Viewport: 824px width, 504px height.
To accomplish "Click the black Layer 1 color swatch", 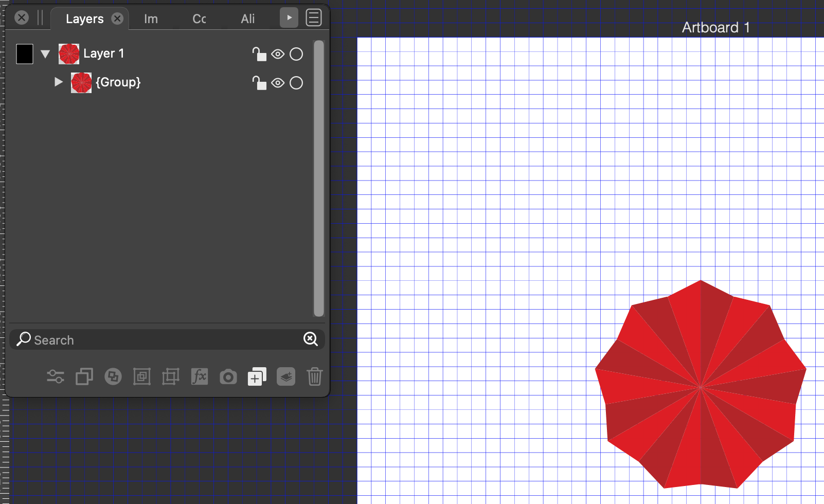I will click(x=25, y=54).
